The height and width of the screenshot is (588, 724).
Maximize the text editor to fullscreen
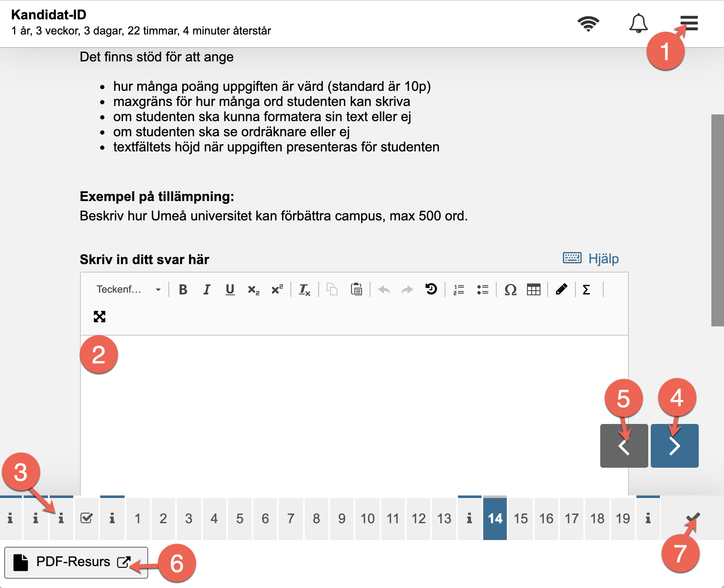100,316
